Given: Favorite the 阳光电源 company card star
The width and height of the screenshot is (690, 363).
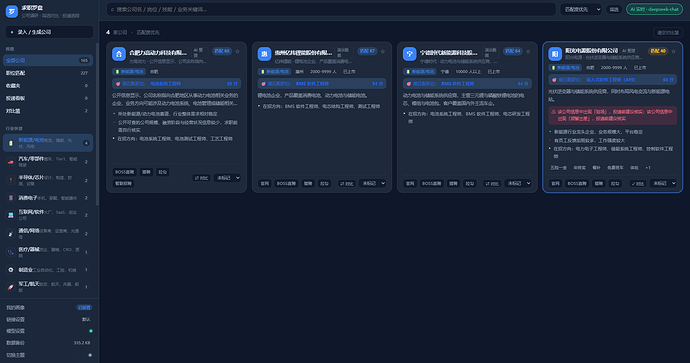Looking at the screenshot, I should coord(673,51).
